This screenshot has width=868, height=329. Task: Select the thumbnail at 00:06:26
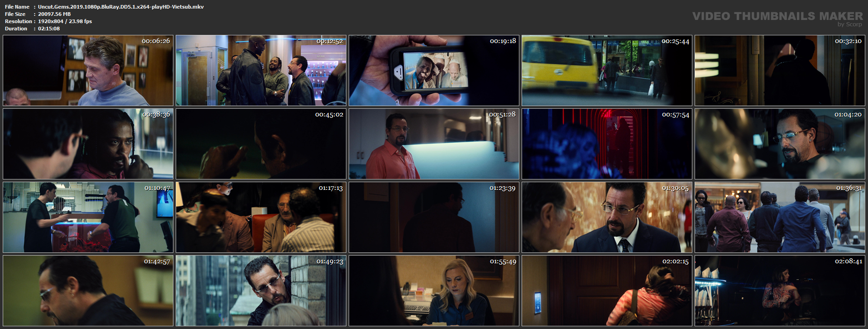(x=88, y=71)
